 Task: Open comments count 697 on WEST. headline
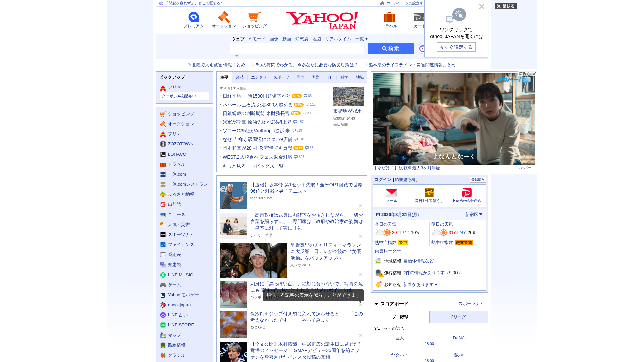pyautogui.click(x=299, y=157)
